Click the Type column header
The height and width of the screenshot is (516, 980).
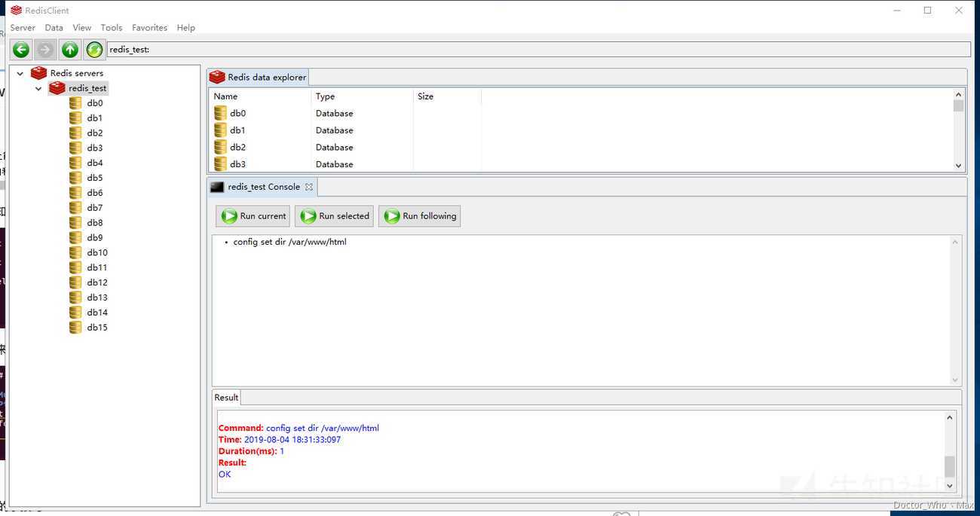point(362,96)
